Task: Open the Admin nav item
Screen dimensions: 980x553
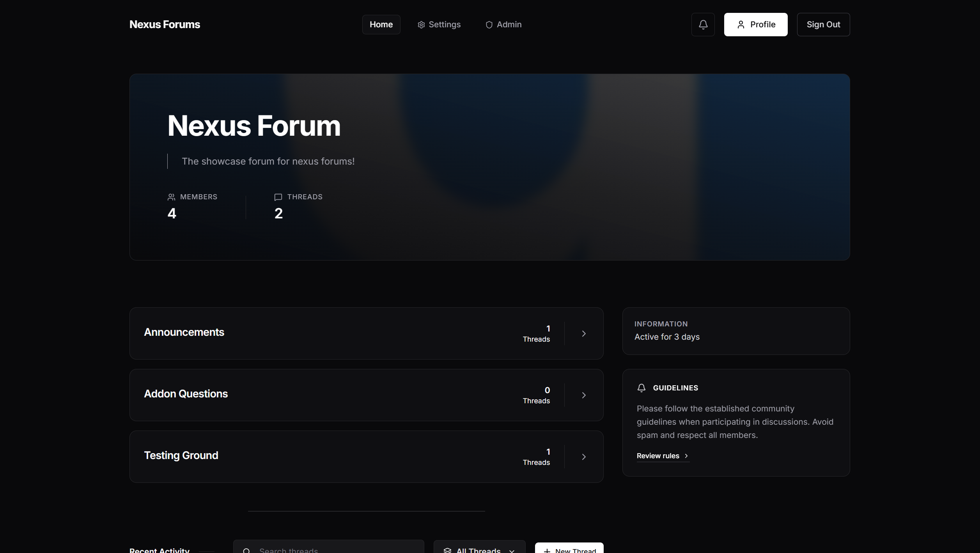Action: [503, 25]
